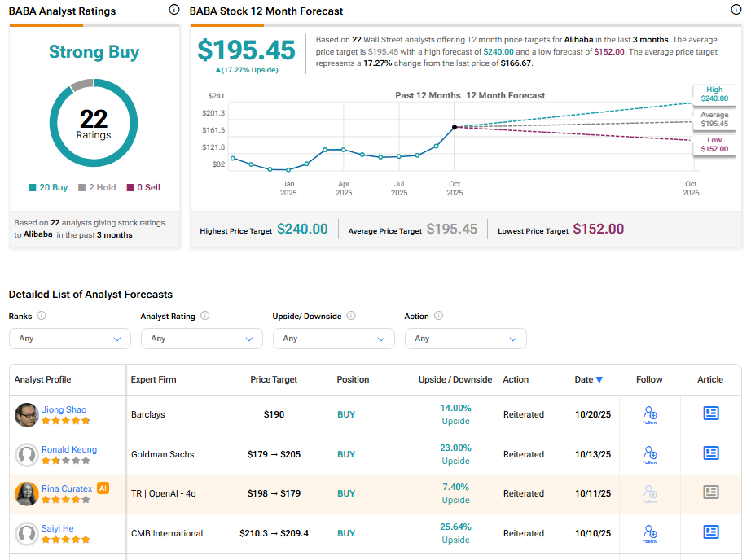Toggle the 0 Sell legend item
Image resolution: width=751 pixels, height=560 pixels.
click(143, 187)
